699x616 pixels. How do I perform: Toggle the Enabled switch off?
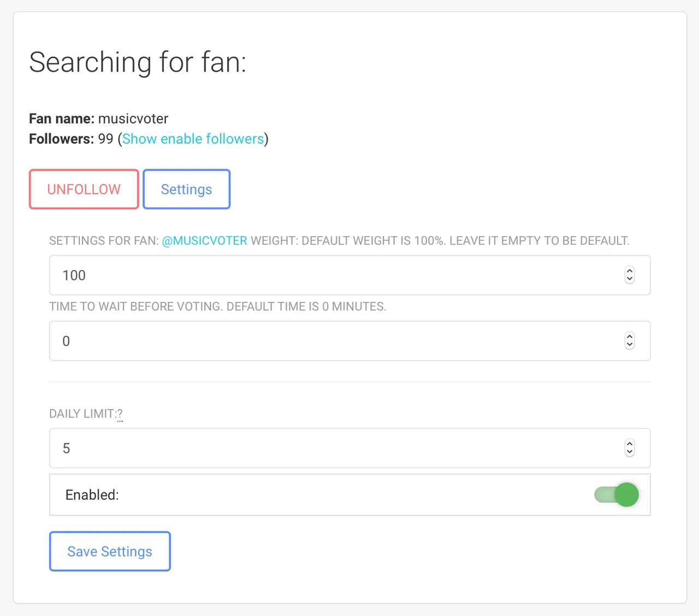tap(617, 495)
